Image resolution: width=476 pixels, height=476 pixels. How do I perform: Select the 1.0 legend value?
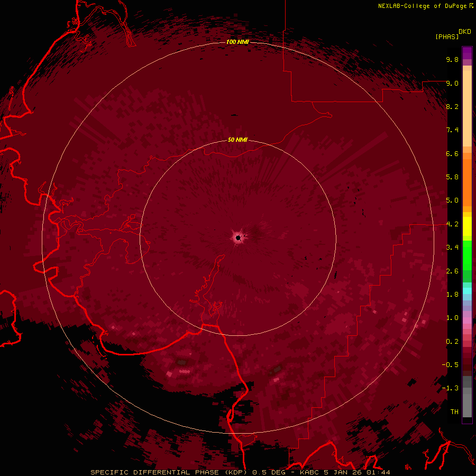452,318
